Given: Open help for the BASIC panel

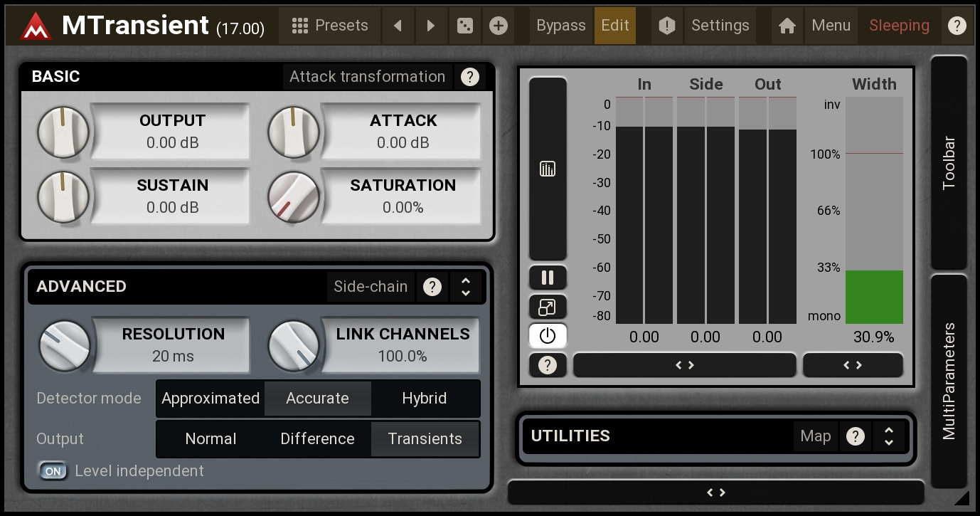Looking at the screenshot, I should tap(470, 77).
